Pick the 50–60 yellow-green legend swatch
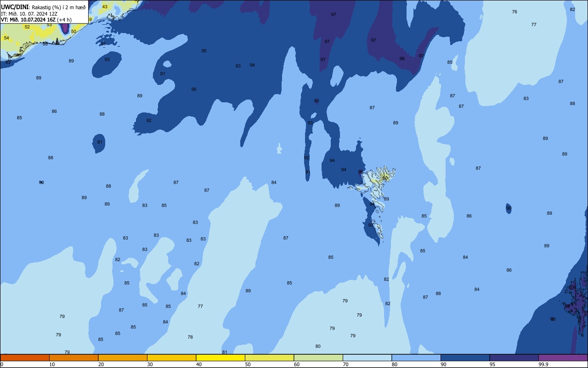 (x=269, y=357)
